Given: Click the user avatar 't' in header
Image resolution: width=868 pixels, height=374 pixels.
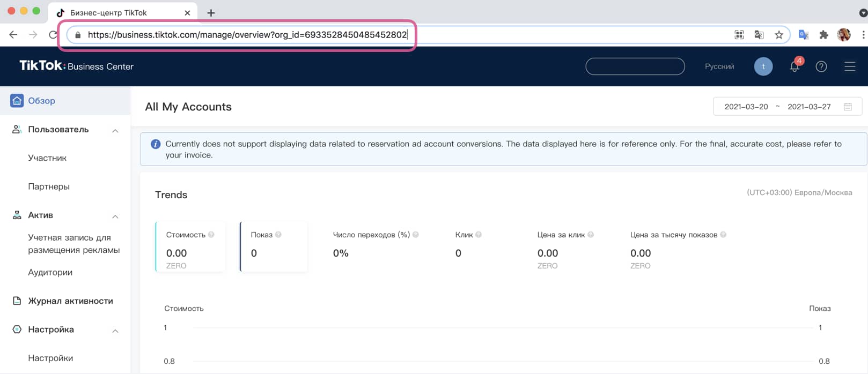Looking at the screenshot, I should pyautogui.click(x=763, y=66).
